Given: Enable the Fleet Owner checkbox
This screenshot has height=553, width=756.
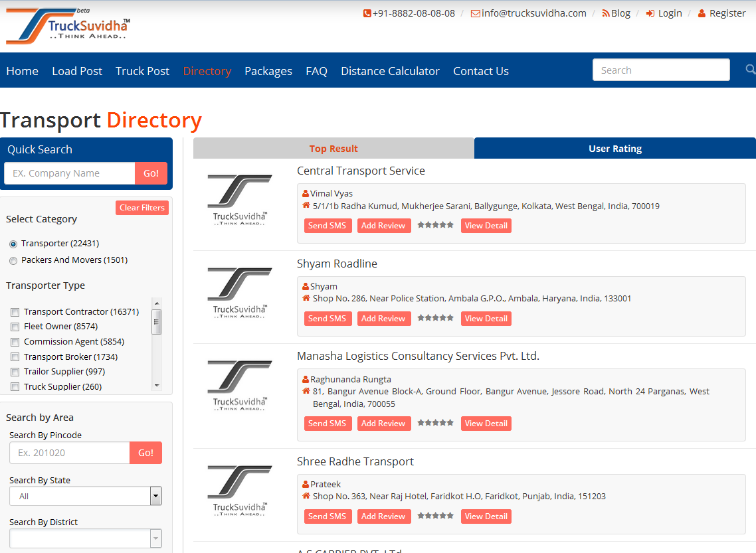Looking at the screenshot, I should click(x=15, y=327).
